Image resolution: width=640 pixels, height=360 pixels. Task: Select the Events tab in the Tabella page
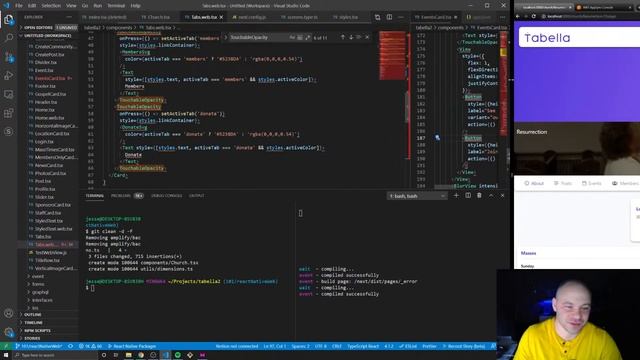coord(591,183)
